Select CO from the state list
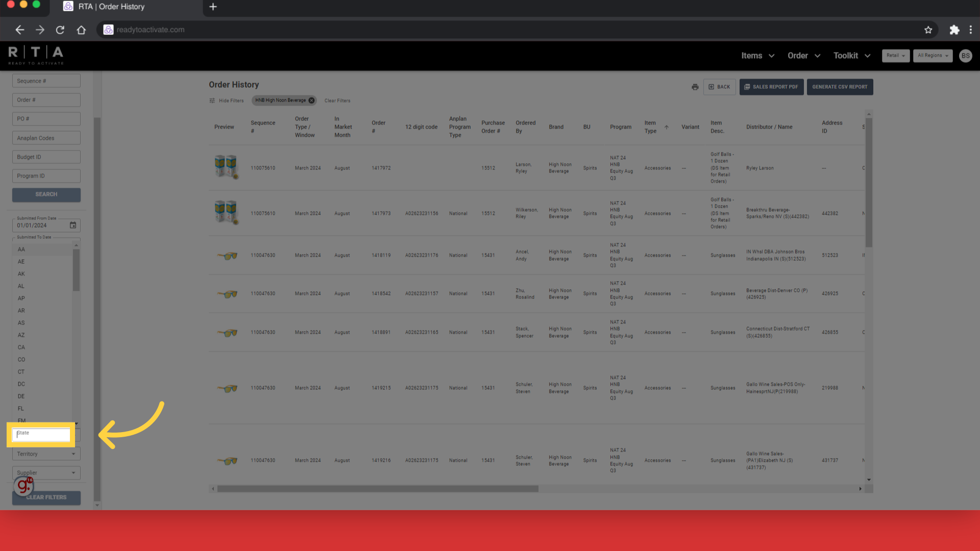The height and width of the screenshot is (551, 980). pos(42,360)
